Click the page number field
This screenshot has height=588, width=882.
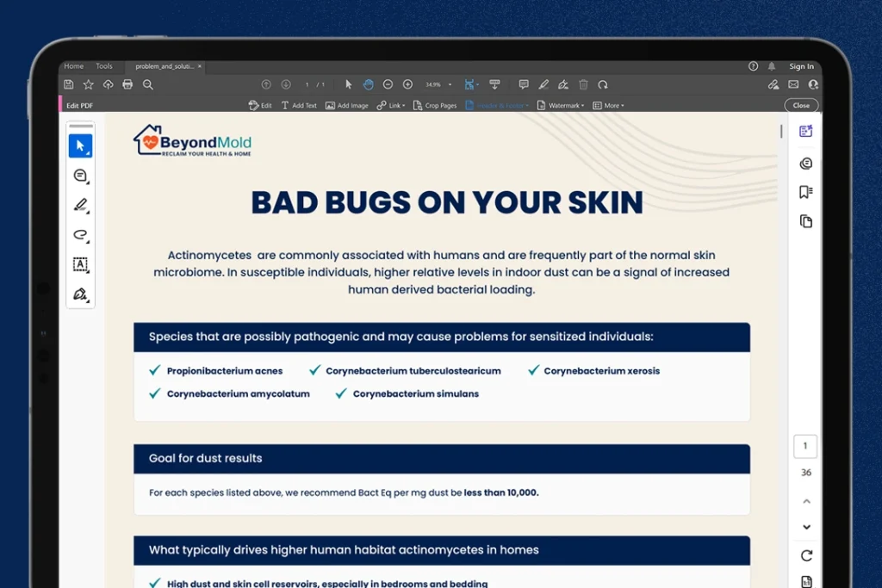pyautogui.click(x=307, y=85)
